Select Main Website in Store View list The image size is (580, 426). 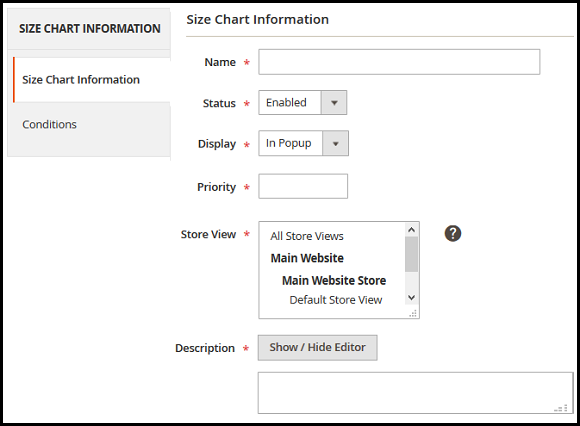click(307, 258)
